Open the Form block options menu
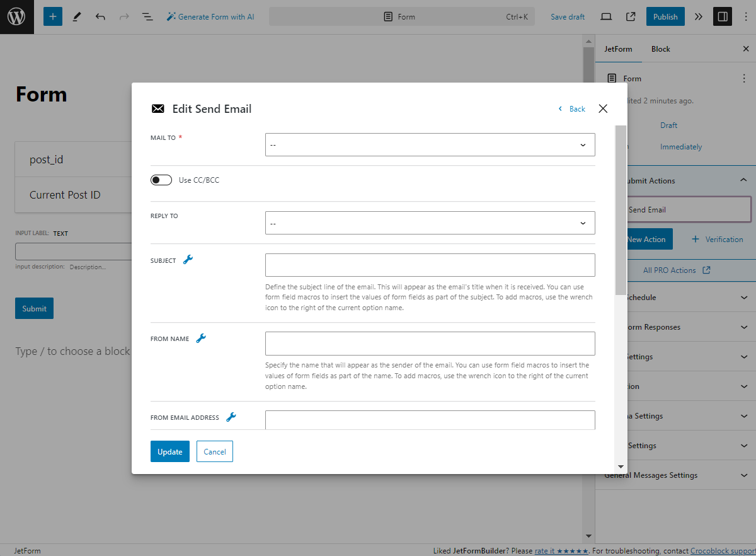This screenshot has height=556, width=756. (x=744, y=78)
